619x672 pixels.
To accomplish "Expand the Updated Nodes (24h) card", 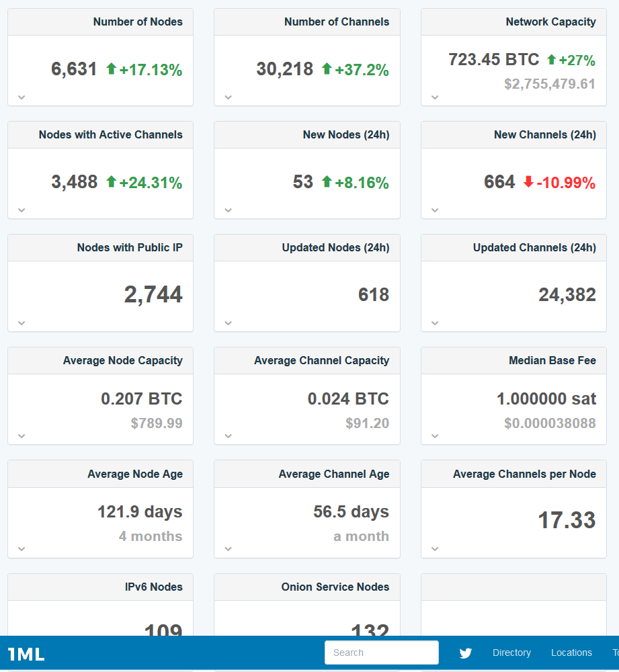I will pyautogui.click(x=227, y=323).
